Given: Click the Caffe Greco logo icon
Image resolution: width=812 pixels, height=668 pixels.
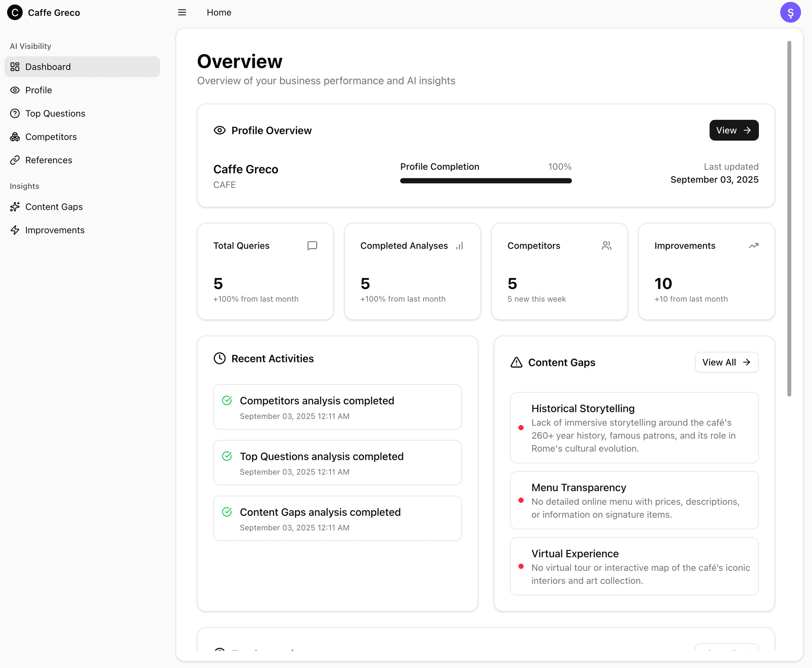Looking at the screenshot, I should pos(15,13).
